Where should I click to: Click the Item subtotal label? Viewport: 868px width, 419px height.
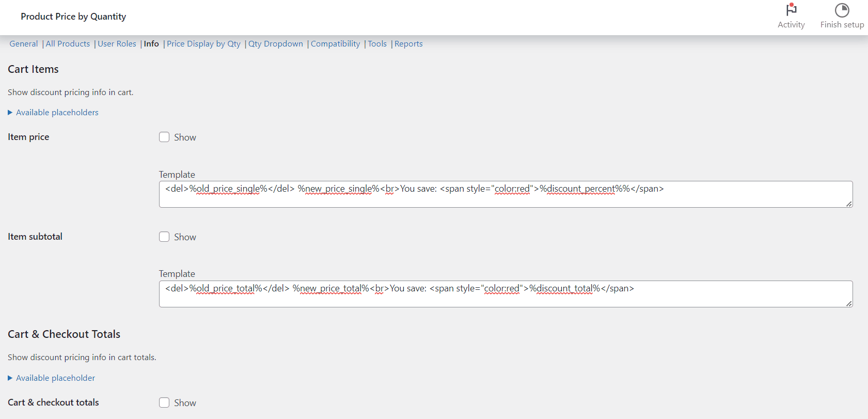click(x=35, y=237)
